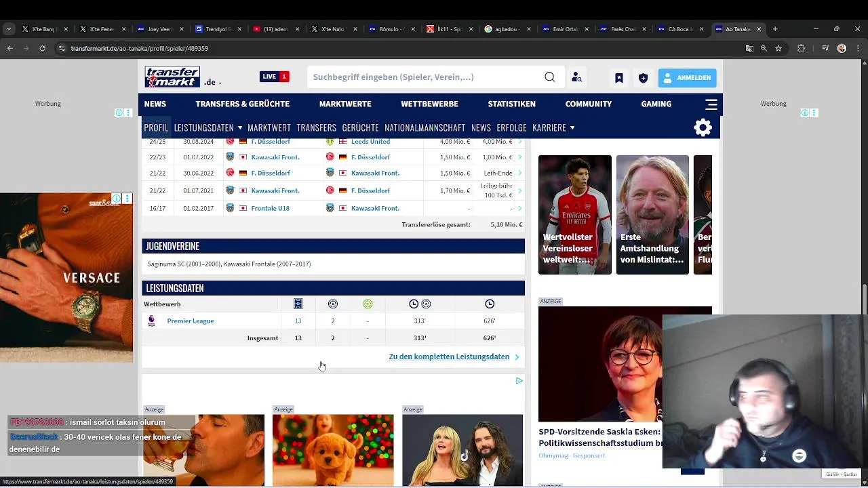Screen dimensions: 868x488
Task: Open the Erste Amtshandlung von Mislintat thumbnail
Action: 652,215
